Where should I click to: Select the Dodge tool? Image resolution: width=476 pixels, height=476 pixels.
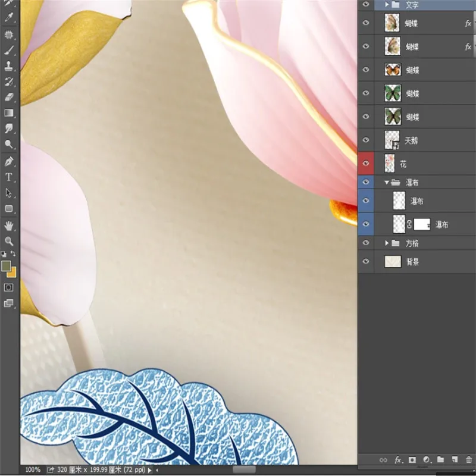tap(9, 144)
